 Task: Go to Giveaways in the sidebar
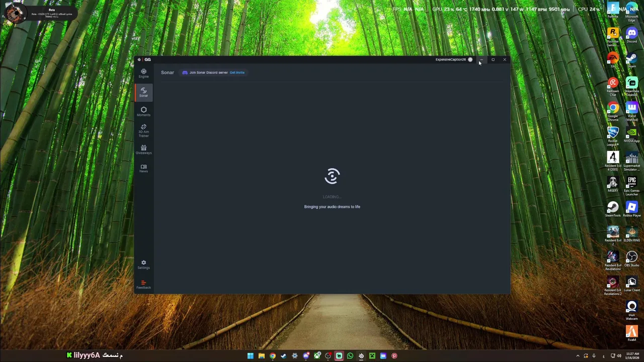[143, 150]
